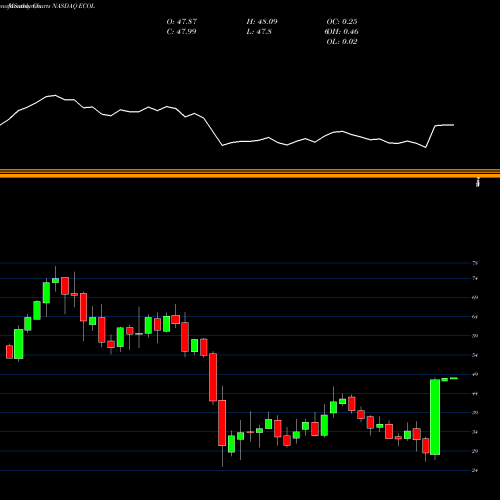The width and height of the screenshot is (500, 500).
Task: Click the 44 price axis label
Action: (475, 394)
